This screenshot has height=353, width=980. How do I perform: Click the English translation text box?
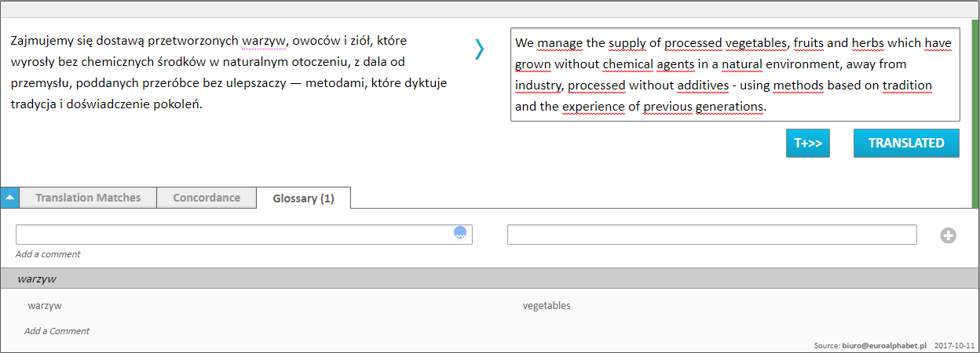tap(734, 75)
